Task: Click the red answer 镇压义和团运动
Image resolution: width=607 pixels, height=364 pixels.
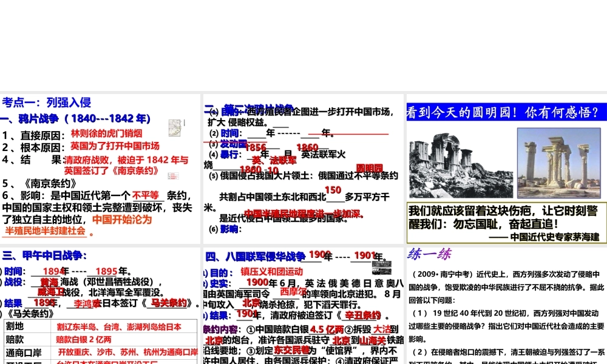Action: pyautogui.click(x=272, y=272)
